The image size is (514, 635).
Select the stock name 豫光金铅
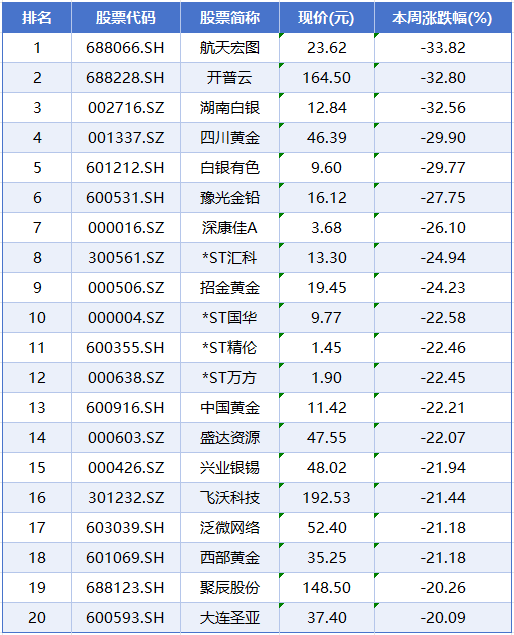click(x=230, y=198)
